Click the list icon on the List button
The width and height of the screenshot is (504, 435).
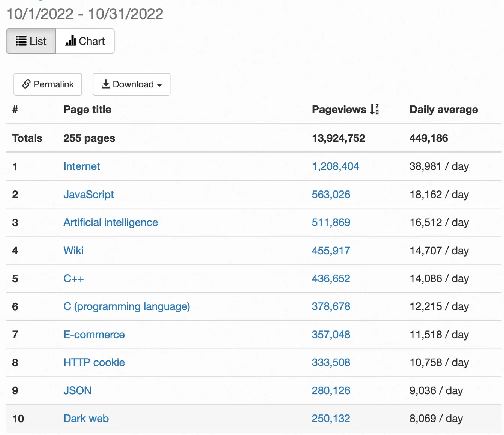21,41
